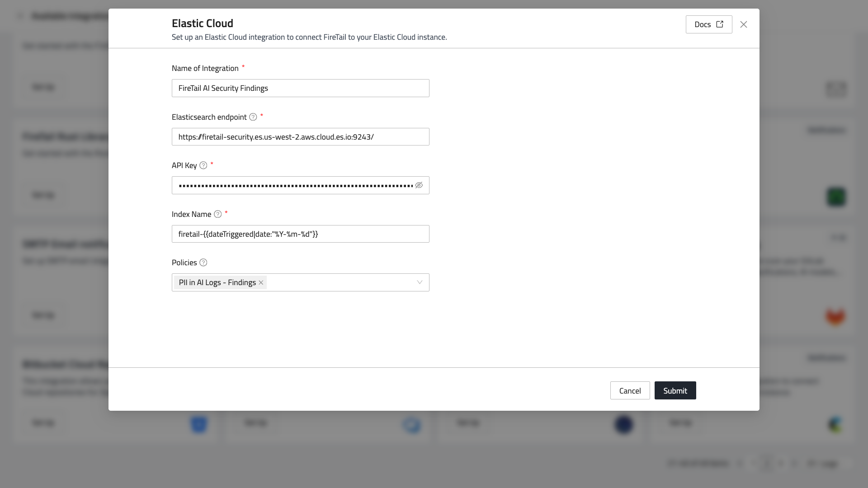
Task: Close the Elastic Cloud dialog with X
Action: [744, 24]
